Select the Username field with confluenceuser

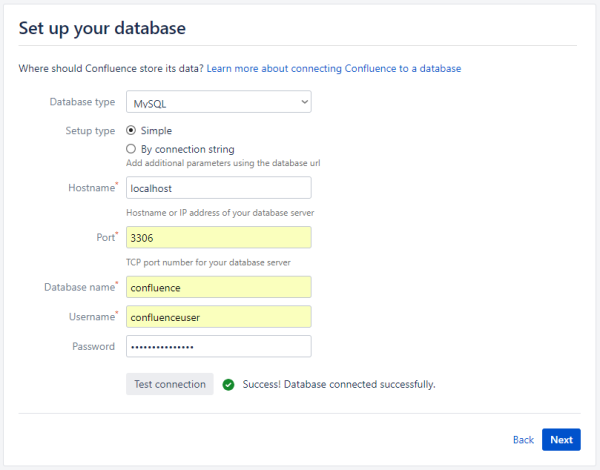[x=218, y=317]
